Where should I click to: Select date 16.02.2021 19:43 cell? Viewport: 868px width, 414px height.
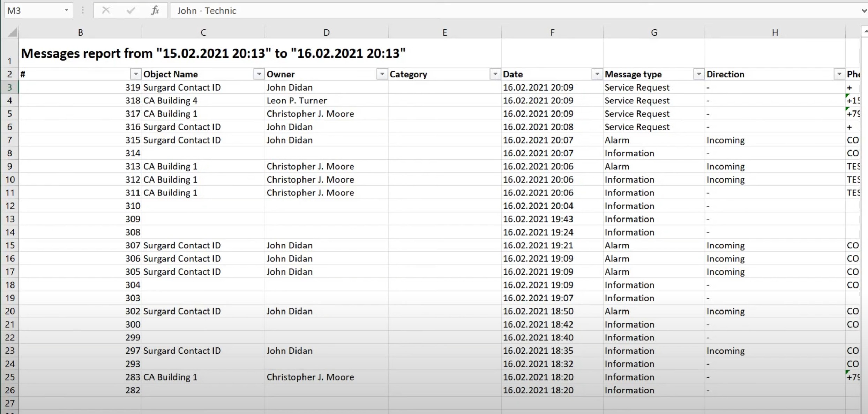point(552,219)
